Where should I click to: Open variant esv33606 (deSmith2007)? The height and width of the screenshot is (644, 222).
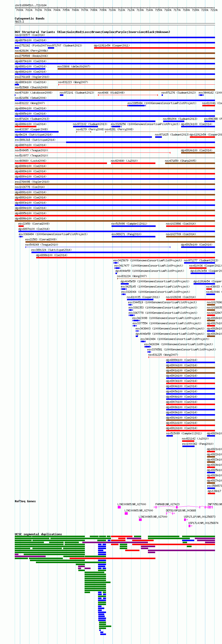pos(74,66)
